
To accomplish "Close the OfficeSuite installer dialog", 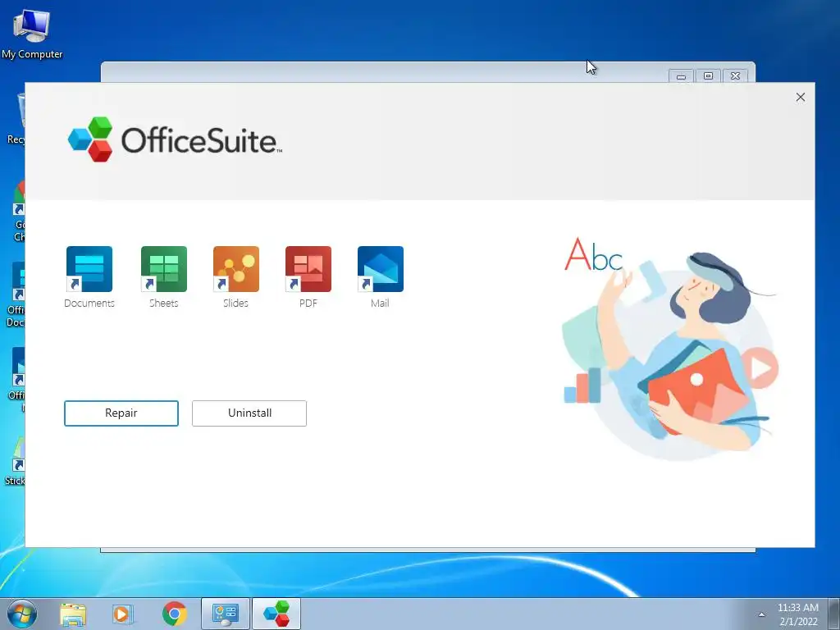I will pyautogui.click(x=801, y=97).
